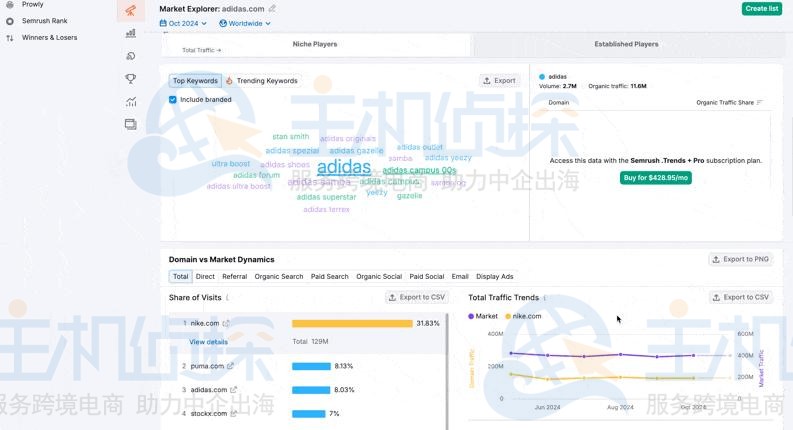
Task: Click the globe icon next to Worldwide
Action: coord(223,23)
